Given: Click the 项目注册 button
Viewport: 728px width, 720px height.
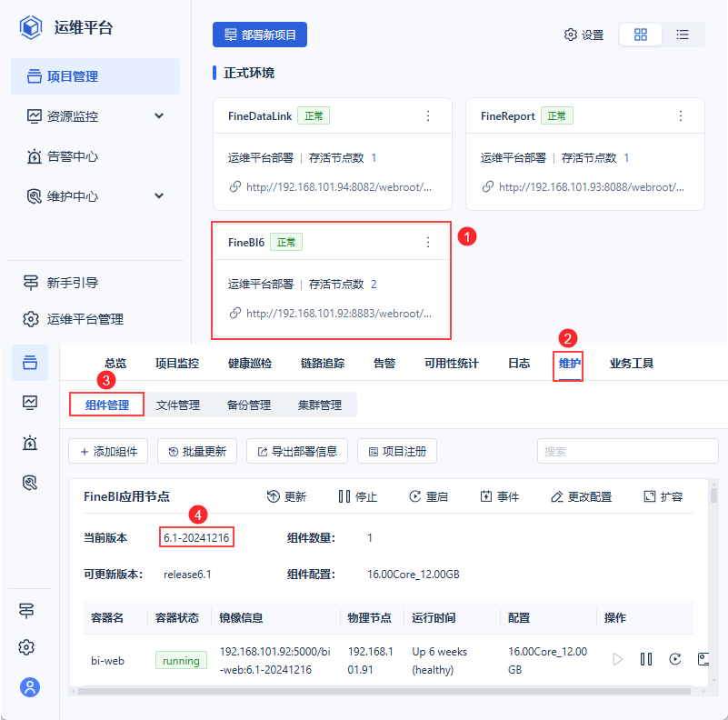Looking at the screenshot, I should [x=397, y=451].
